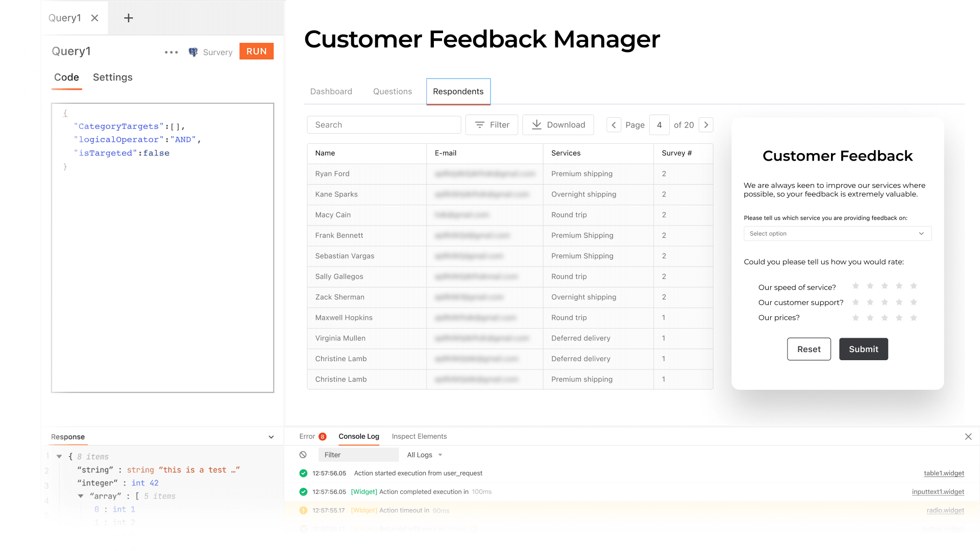The image size is (980, 551).
Task: Collapse the Response panel
Action: pos(271,437)
